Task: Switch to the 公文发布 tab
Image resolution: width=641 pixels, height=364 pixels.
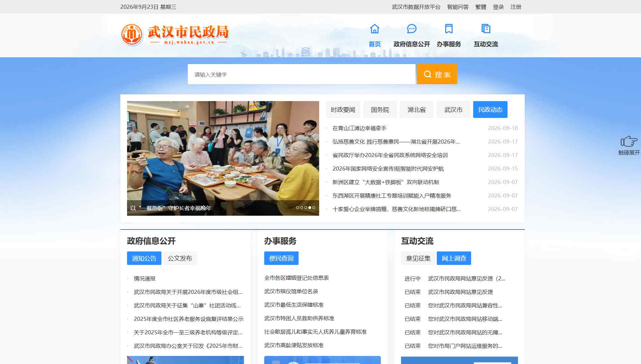Action: [x=180, y=258]
